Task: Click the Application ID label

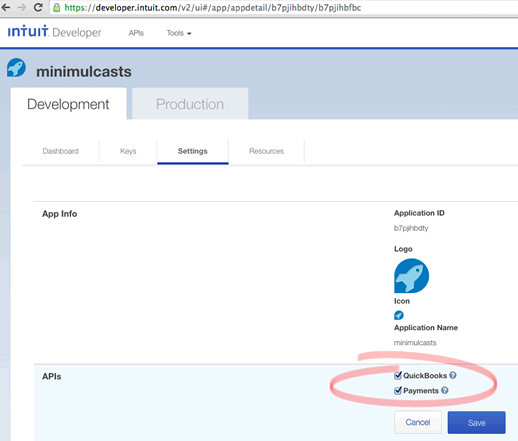Action: (x=419, y=213)
